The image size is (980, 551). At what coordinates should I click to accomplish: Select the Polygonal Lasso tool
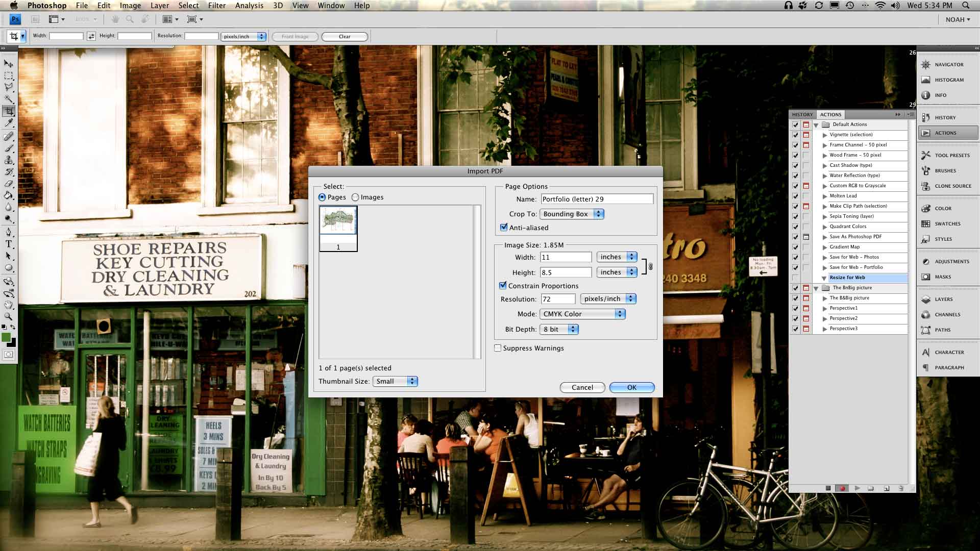(9, 87)
